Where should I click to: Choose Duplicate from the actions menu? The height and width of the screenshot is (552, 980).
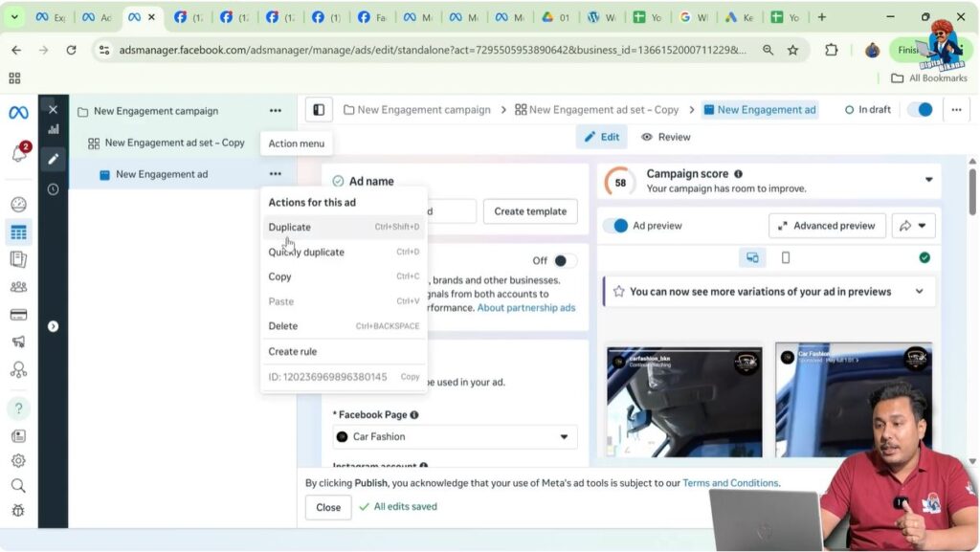click(344, 227)
